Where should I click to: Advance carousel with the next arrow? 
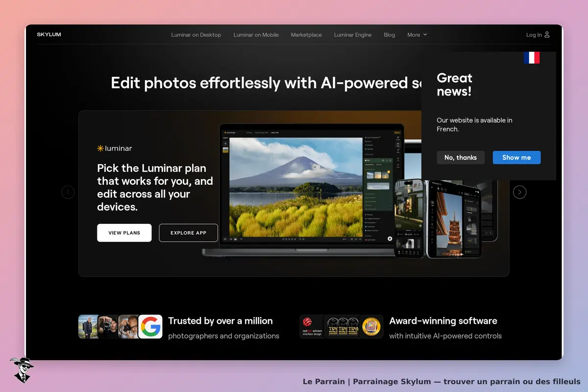519,192
